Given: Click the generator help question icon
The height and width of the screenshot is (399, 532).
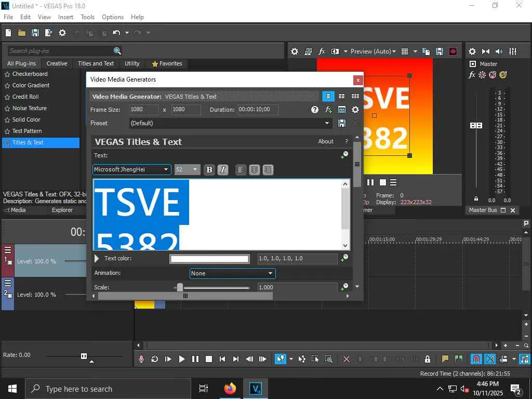Looking at the screenshot, I should tap(314, 110).
